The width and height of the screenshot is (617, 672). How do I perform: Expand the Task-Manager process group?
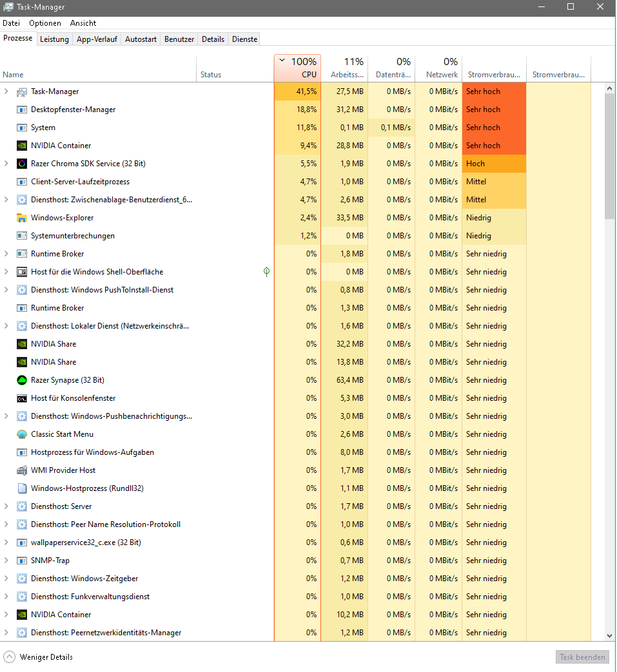coord(6,91)
